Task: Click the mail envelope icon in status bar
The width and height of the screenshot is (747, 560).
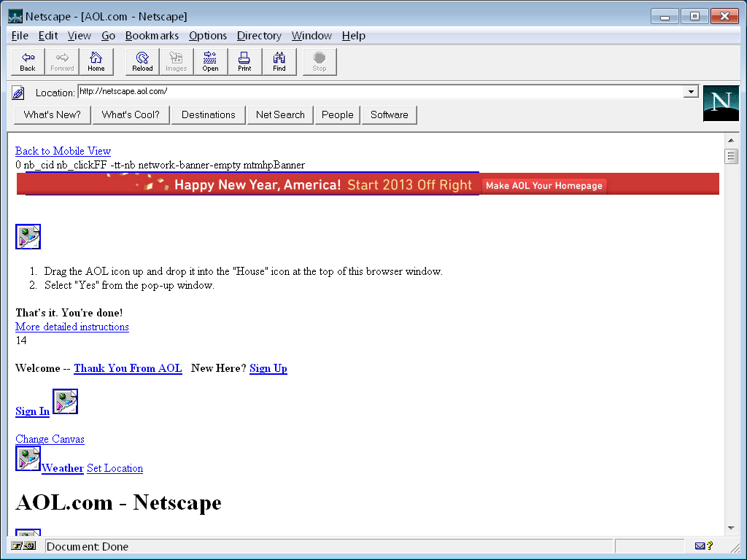Action: click(x=700, y=546)
